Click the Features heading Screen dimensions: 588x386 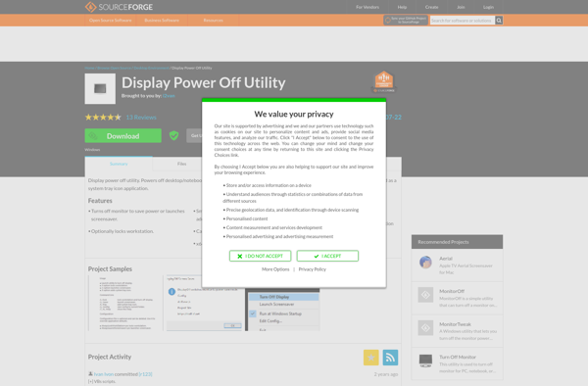[100, 201]
